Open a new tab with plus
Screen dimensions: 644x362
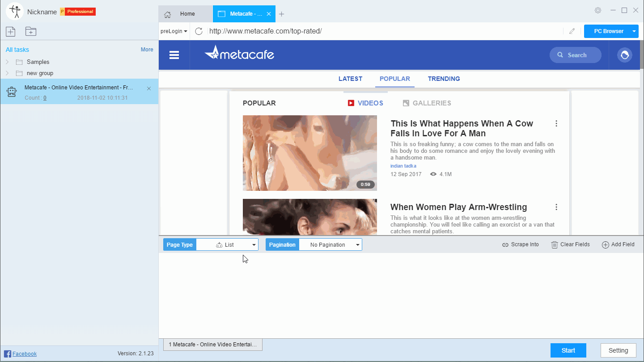point(281,14)
